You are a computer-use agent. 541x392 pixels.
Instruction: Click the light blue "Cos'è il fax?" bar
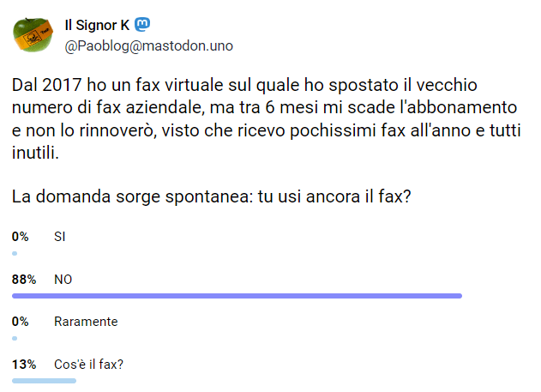click(44, 381)
